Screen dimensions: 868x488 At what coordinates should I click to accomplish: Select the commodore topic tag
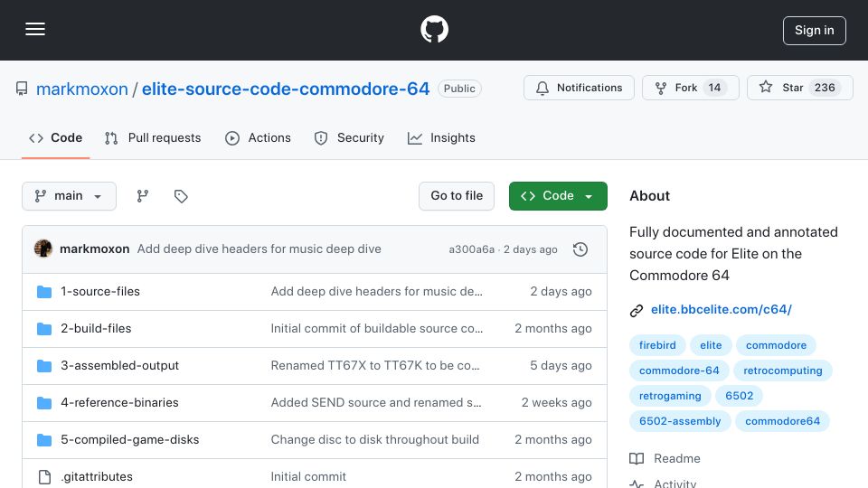(776, 345)
